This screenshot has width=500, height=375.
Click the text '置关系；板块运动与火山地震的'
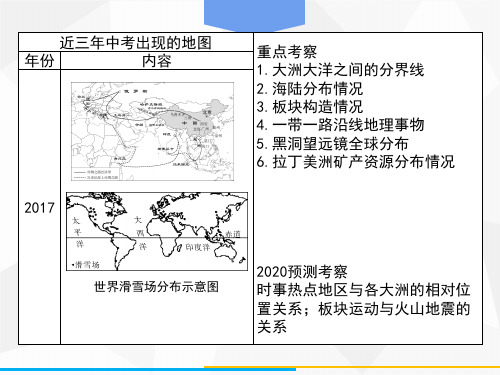point(363,309)
